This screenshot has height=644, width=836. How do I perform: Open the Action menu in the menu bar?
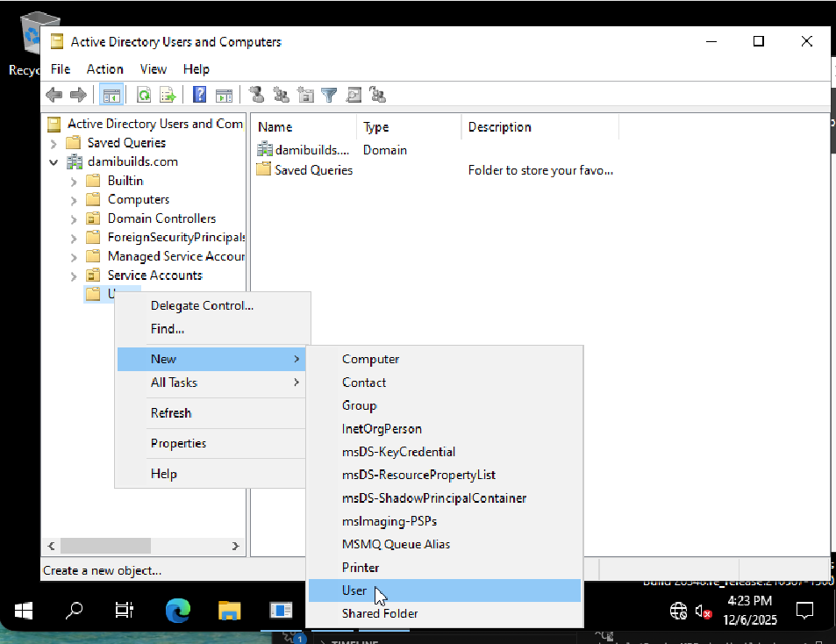104,68
